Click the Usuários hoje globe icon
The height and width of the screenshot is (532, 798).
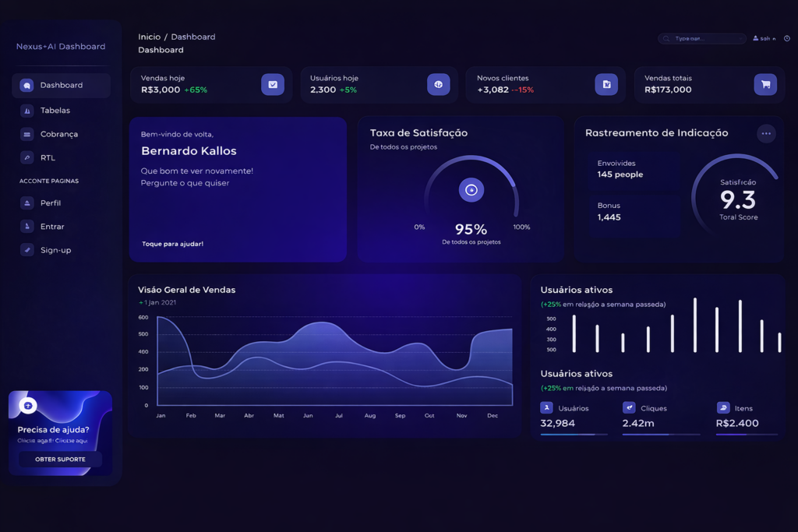(438, 85)
